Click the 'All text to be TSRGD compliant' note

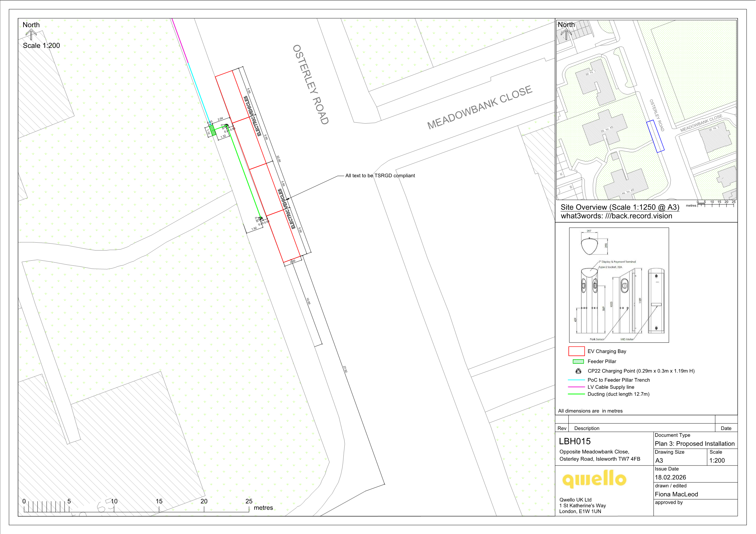point(380,176)
